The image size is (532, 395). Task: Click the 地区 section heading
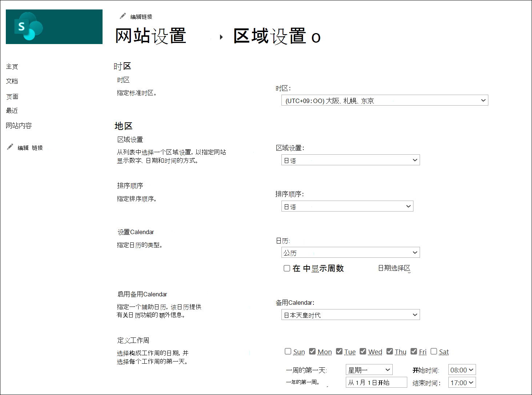point(124,126)
